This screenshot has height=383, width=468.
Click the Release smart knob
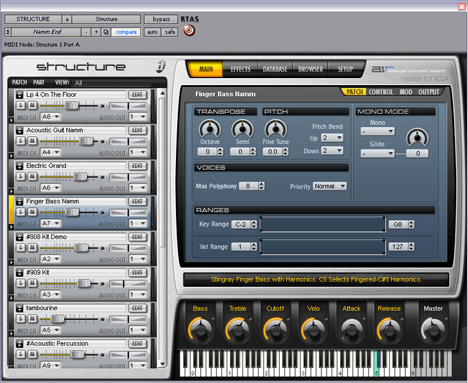click(x=389, y=329)
